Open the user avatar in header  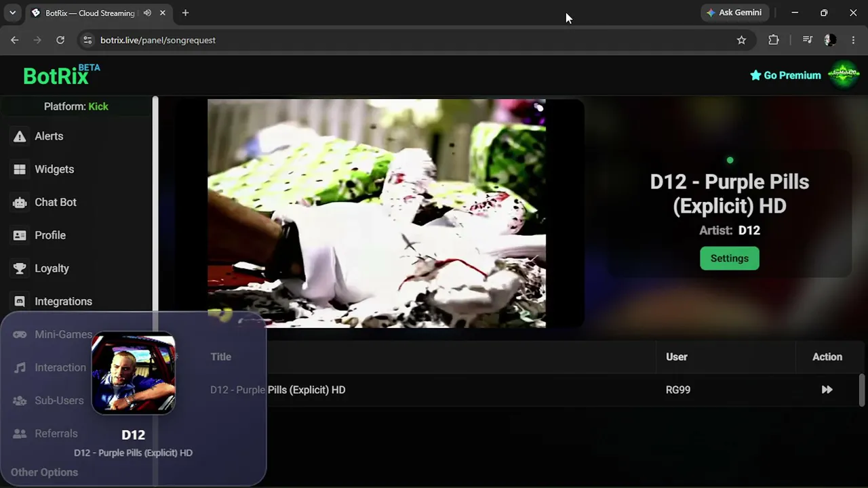coord(844,75)
